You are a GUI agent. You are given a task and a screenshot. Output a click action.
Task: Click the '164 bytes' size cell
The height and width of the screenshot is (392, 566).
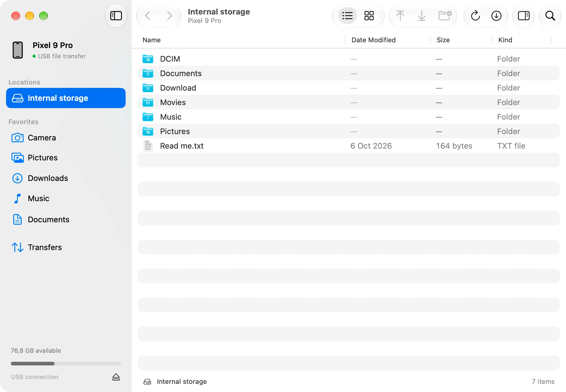coord(454,146)
